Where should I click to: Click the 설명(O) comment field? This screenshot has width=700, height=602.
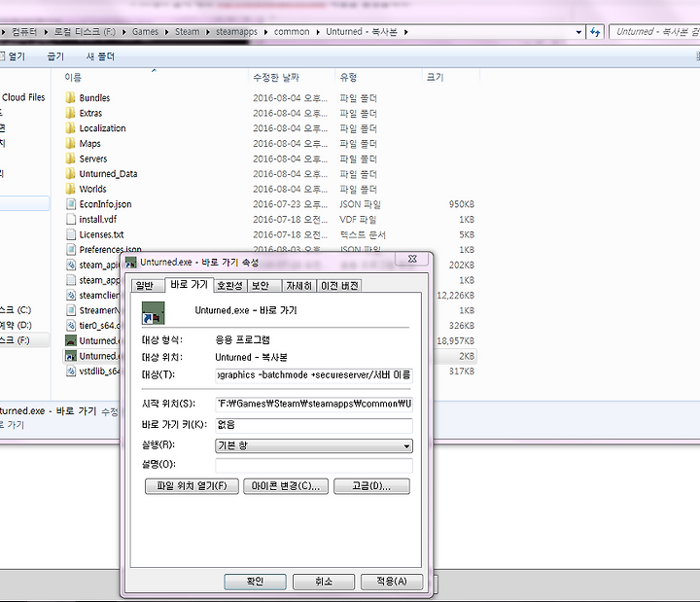tap(314, 465)
